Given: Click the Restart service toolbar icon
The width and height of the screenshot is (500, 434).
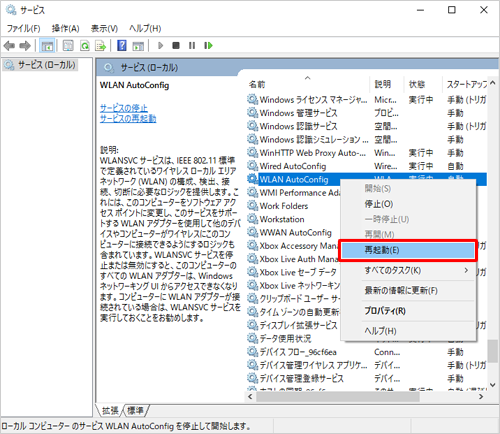Looking at the screenshot, I should pyautogui.click(x=208, y=45).
